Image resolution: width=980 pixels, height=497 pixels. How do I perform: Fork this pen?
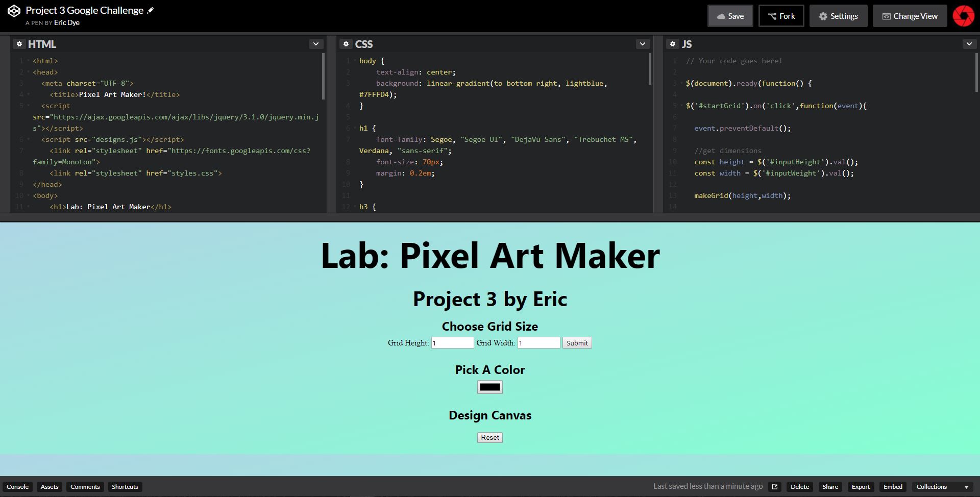(x=781, y=16)
